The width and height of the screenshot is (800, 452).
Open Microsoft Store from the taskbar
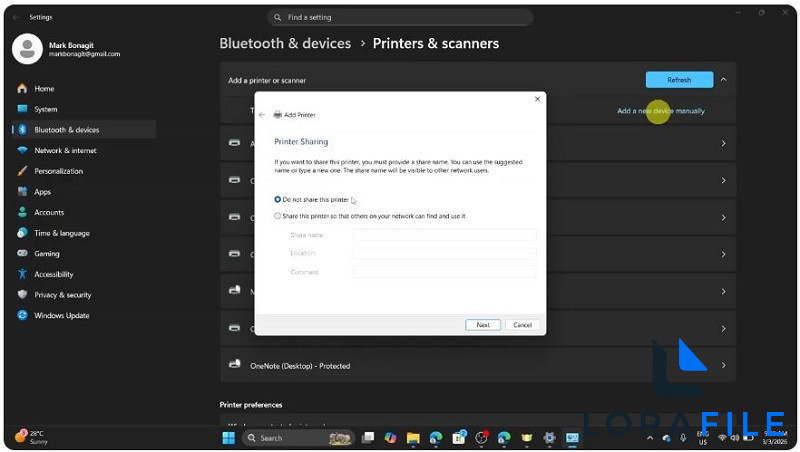pos(459,438)
